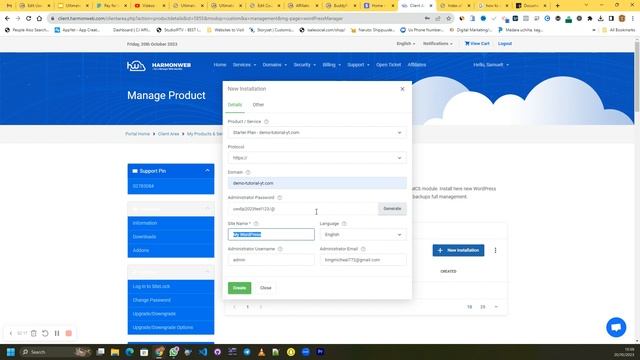640x360 pixels.
Task: Open the three-dot menu beside New Installation
Action: tap(495, 250)
